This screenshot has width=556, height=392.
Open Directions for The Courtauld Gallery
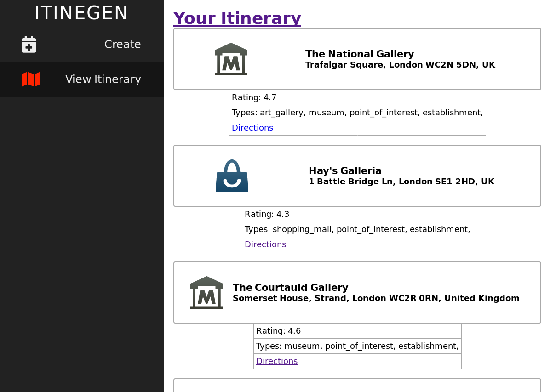pyautogui.click(x=277, y=361)
